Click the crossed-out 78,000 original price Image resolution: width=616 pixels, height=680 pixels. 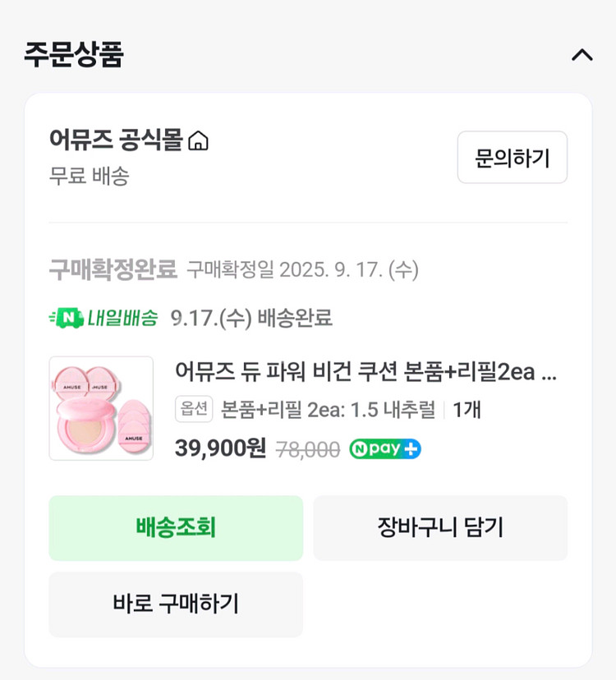point(307,449)
